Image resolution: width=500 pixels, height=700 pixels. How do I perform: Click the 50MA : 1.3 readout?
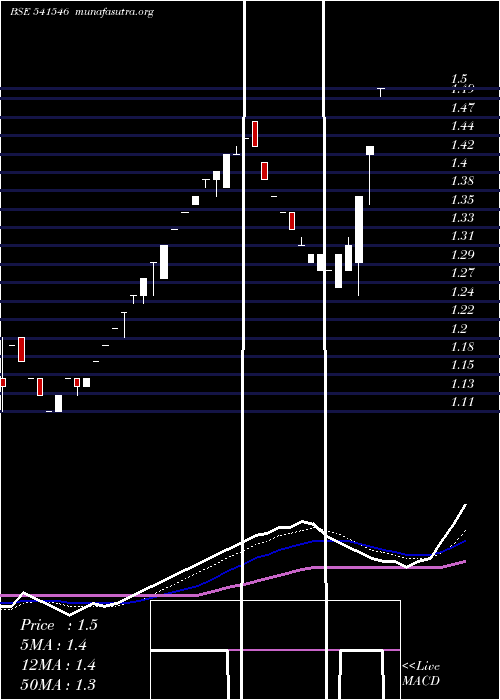click(x=58, y=684)
